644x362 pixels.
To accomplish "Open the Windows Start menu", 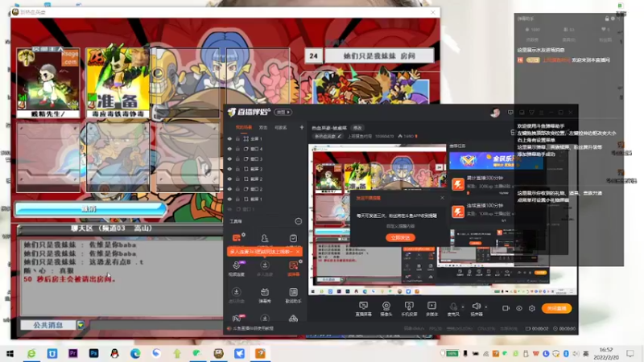I will point(10,353).
